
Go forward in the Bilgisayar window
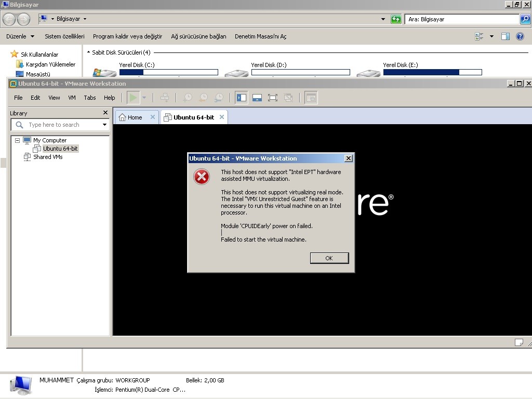[x=23, y=19]
